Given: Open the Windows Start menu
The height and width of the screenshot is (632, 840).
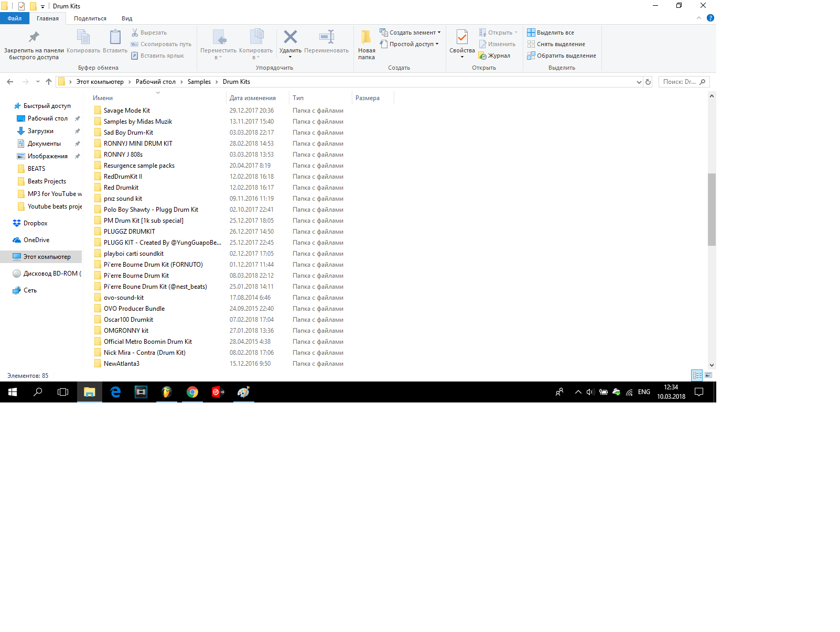Looking at the screenshot, I should tap(13, 392).
